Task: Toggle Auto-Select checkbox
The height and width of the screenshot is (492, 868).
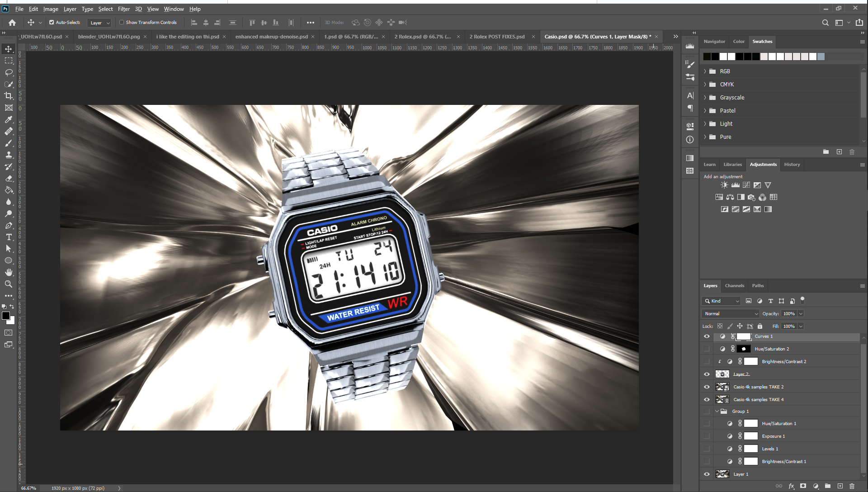Action: click(52, 22)
